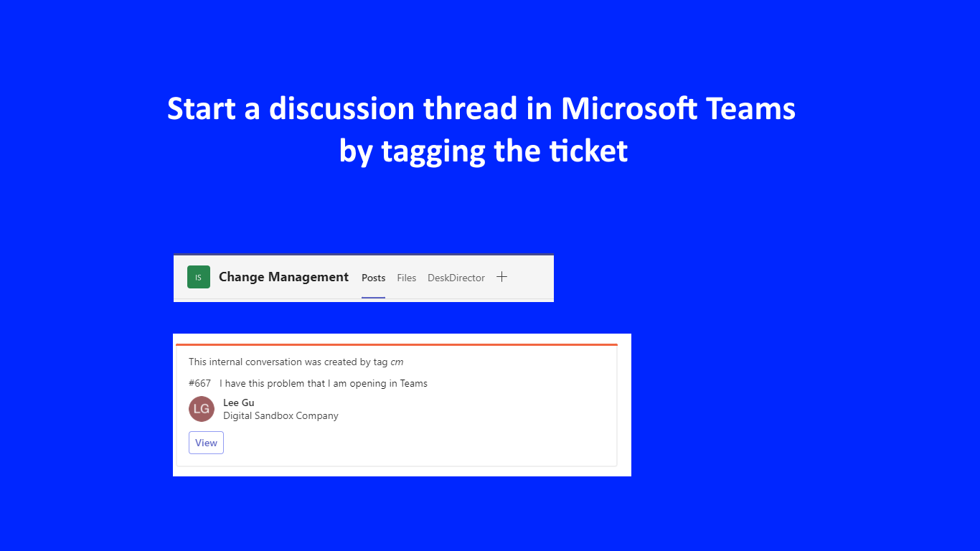
Task: Add a new tab with plus icon
Action: 502,277
